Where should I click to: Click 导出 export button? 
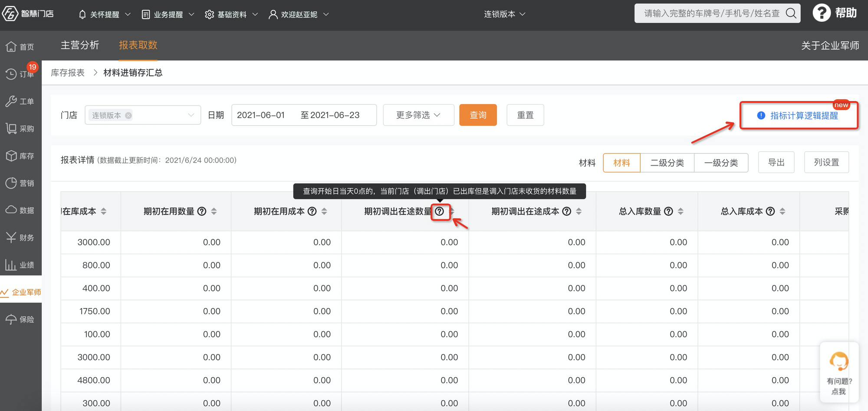click(776, 162)
